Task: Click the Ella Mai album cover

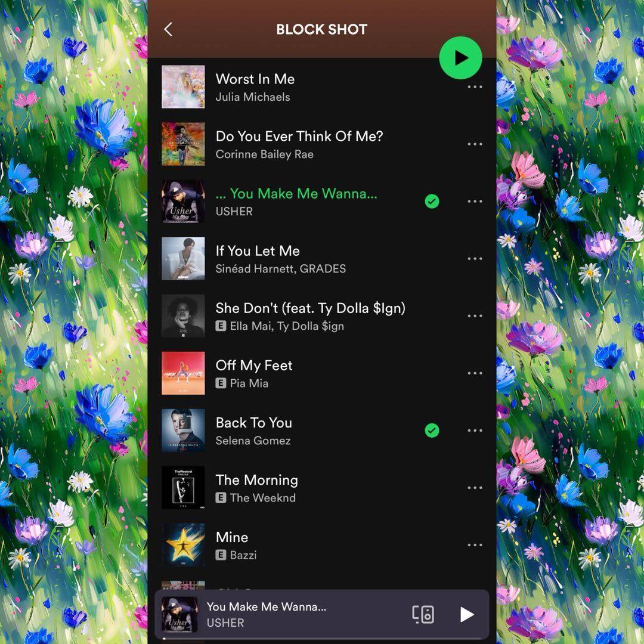Action: [x=183, y=316]
